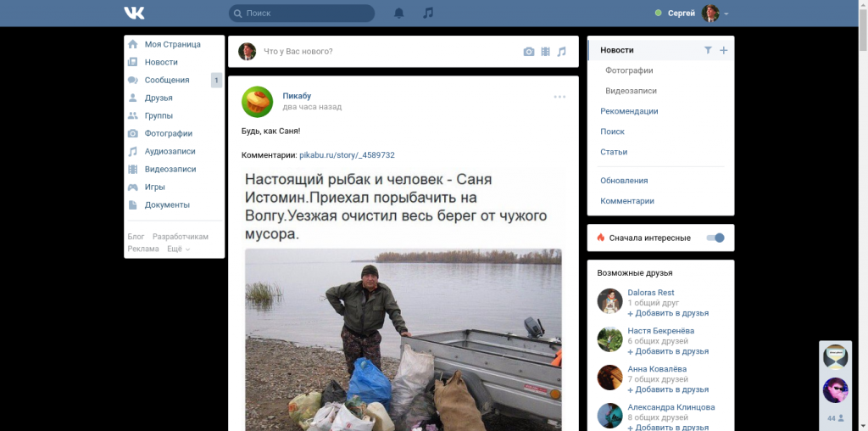The width and height of the screenshot is (868, 431).
Task: Add Daloras Rest to friends
Action: pyautogui.click(x=668, y=313)
